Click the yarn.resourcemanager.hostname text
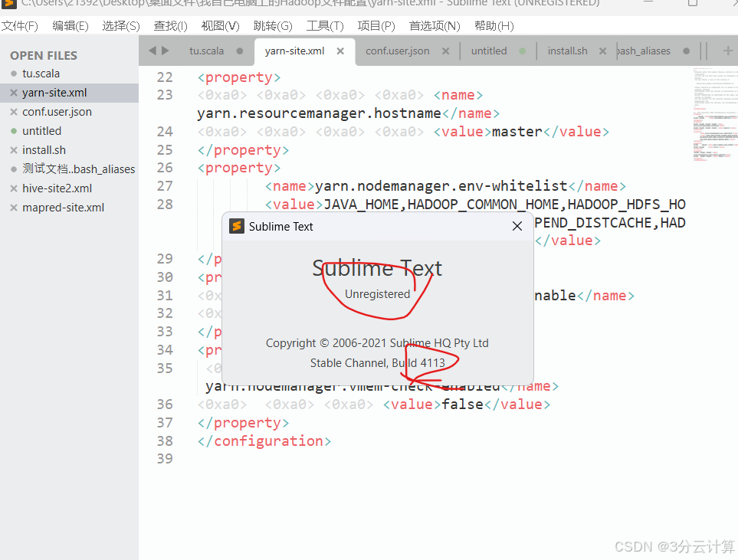Screen dimensions: 738x560 [x=319, y=113]
